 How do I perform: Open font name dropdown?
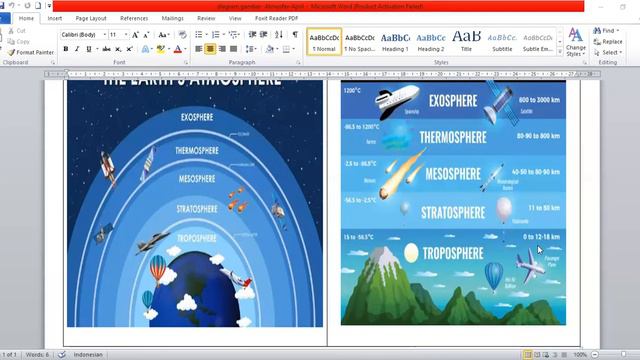(x=104, y=35)
